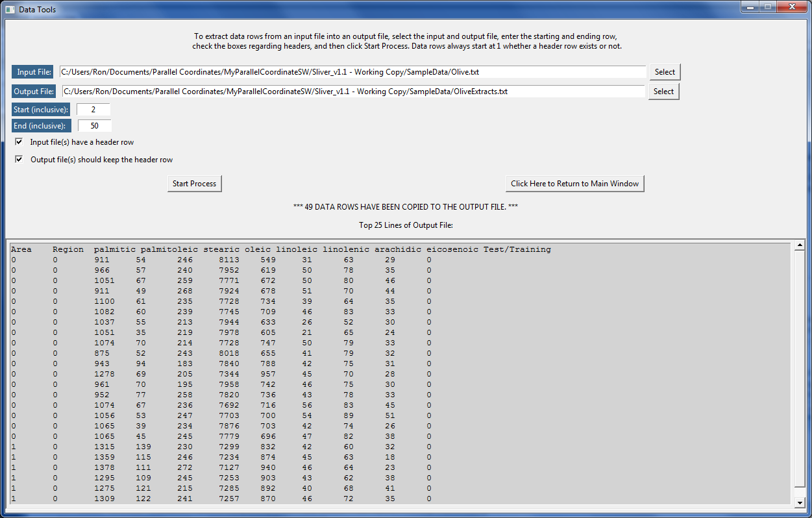Click the header line in output preview text
The height and width of the screenshot is (518, 812).
tap(280, 249)
